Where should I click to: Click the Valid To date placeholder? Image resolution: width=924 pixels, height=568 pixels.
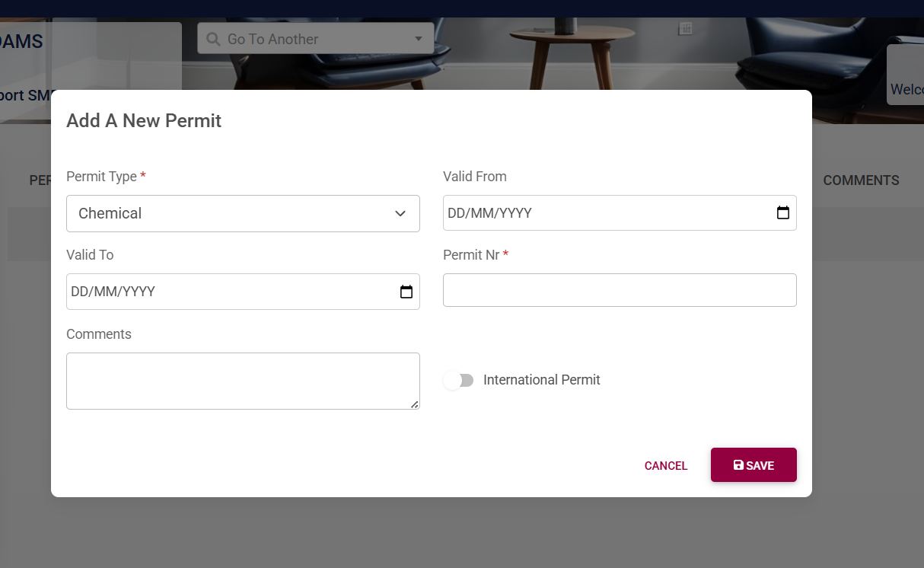click(113, 292)
